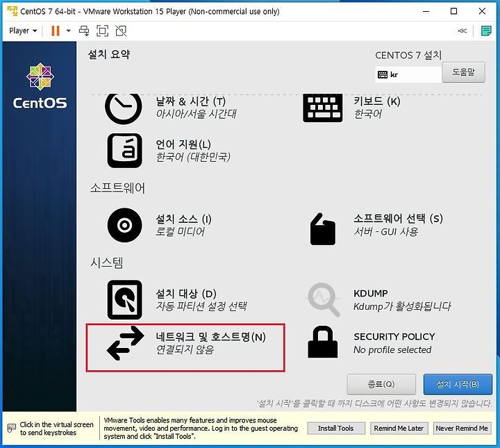Open the Player menu
The width and height of the screenshot is (500, 448).
tap(23, 31)
